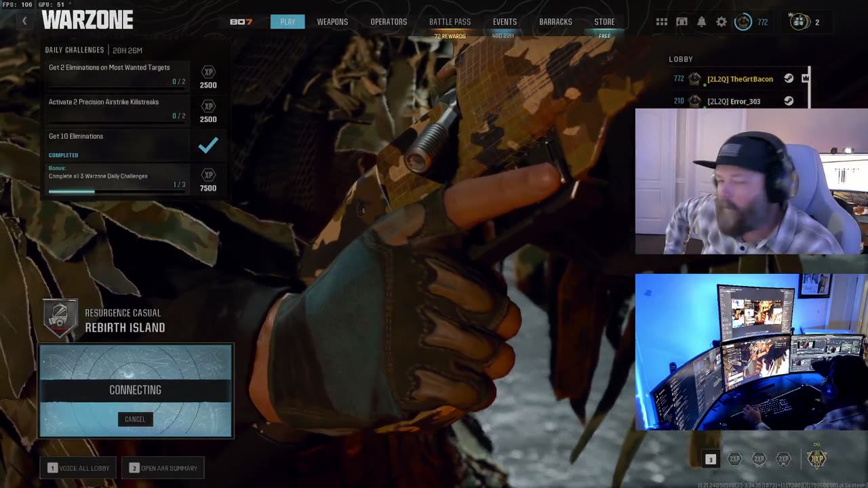The height and width of the screenshot is (488, 868).
Task: Click the number 3 key prompt icon
Action: (711, 460)
